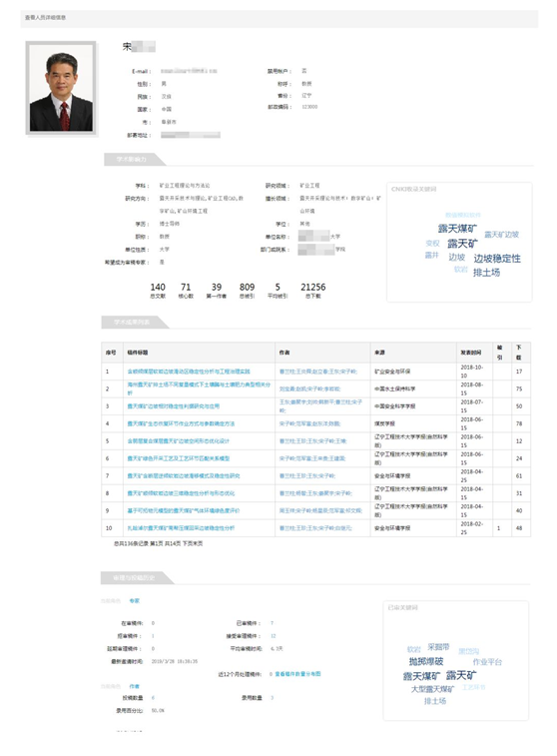Click the 专家 role link

[x=135, y=601]
